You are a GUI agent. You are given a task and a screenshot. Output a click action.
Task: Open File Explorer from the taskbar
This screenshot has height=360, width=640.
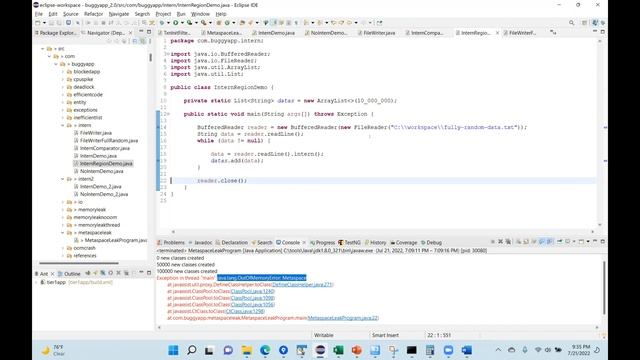[247, 350]
